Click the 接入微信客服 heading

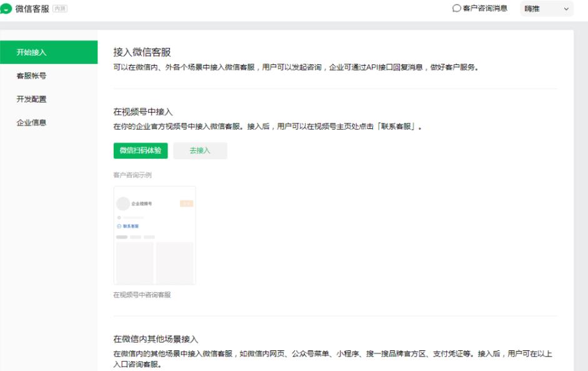coord(142,52)
